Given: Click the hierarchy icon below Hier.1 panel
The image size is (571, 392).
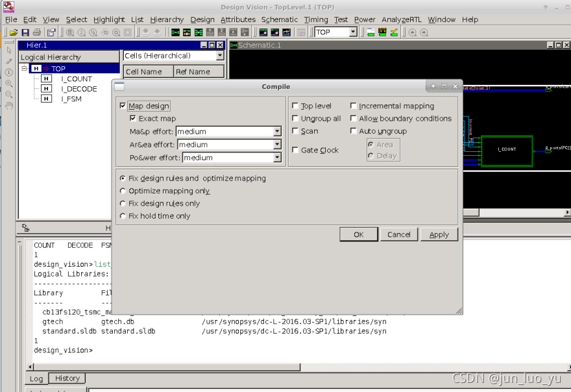Looking at the screenshot, I should coord(25,228).
